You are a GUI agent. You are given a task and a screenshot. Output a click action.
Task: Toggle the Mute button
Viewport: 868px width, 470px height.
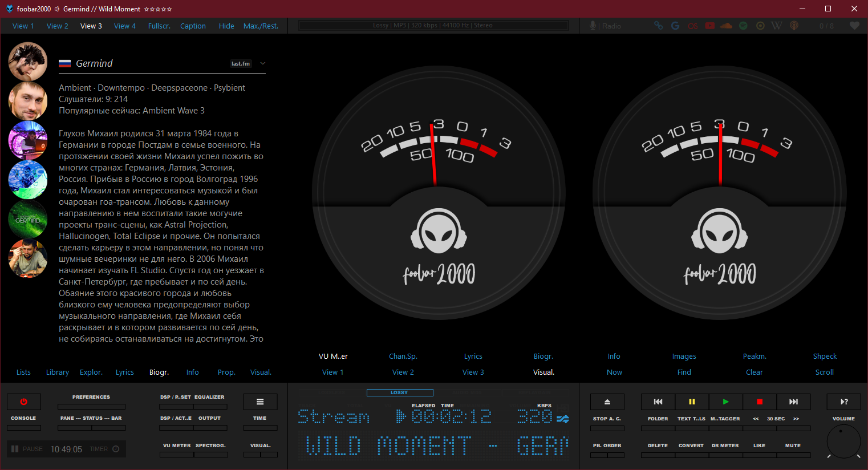coord(793,455)
